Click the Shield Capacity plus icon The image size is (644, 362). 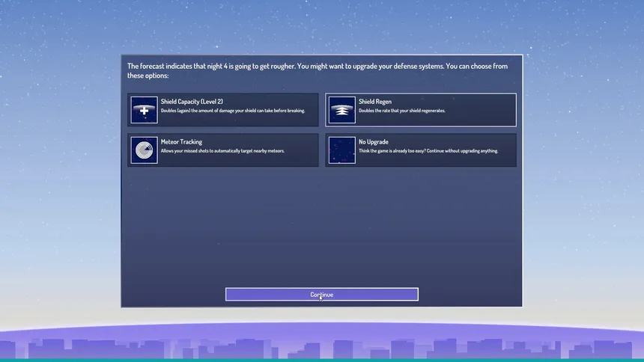click(145, 110)
